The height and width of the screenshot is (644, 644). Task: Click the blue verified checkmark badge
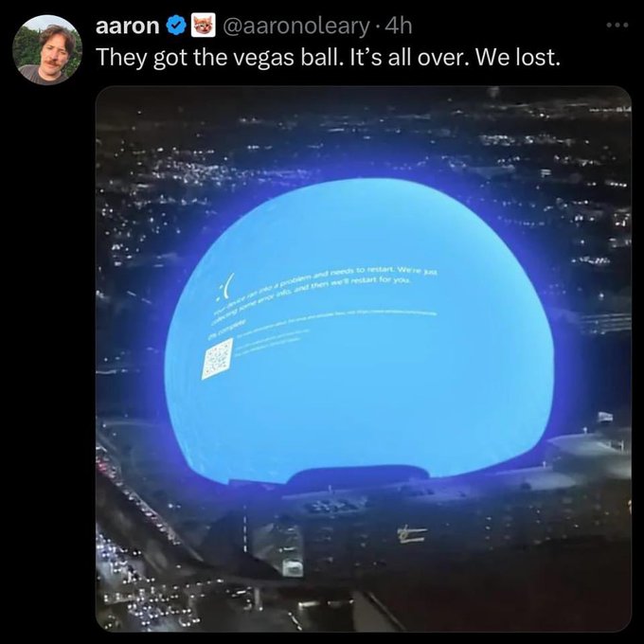point(176,27)
